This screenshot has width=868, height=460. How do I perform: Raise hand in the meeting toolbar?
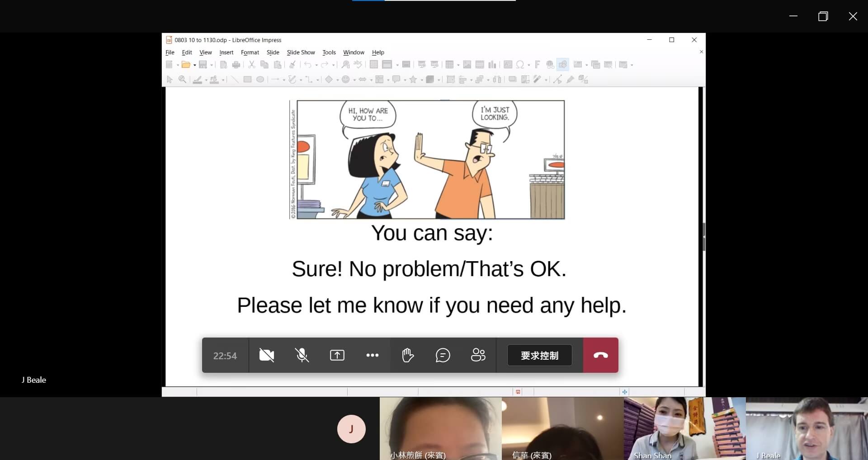(x=408, y=356)
